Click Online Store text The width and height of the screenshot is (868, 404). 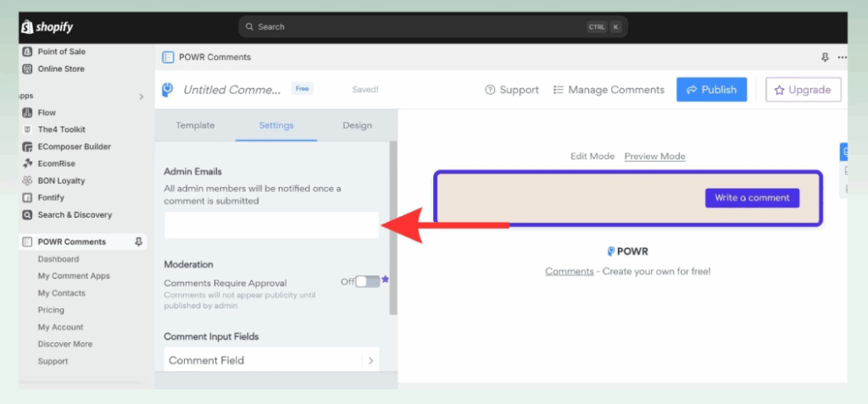tap(61, 69)
